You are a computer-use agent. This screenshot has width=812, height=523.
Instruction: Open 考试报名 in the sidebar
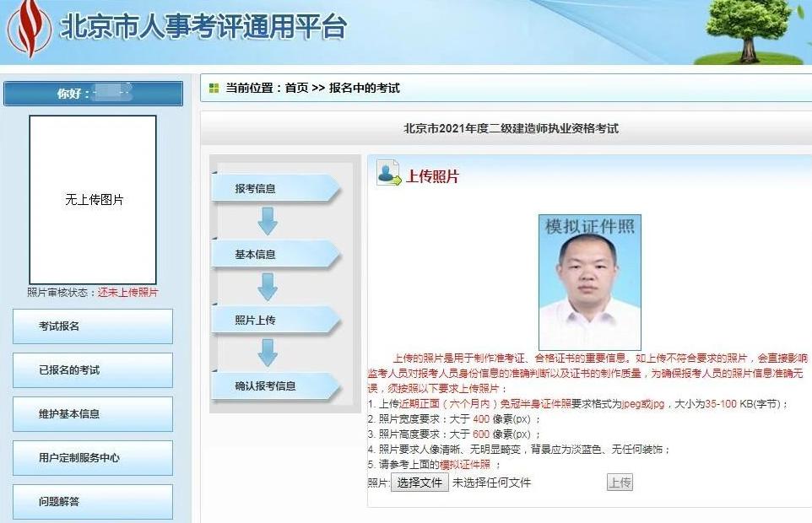coord(92,326)
